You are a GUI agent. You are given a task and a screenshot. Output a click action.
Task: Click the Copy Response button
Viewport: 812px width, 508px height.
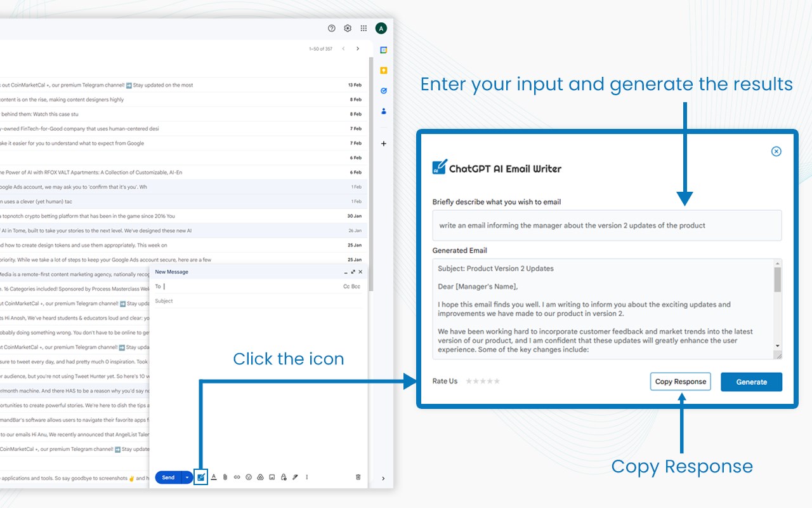pos(680,382)
